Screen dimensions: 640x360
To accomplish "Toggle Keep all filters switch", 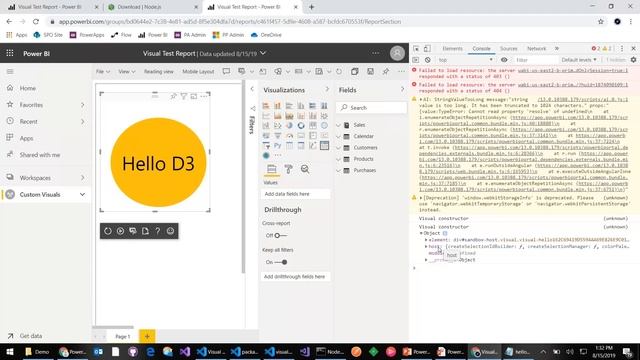I will [281, 262].
